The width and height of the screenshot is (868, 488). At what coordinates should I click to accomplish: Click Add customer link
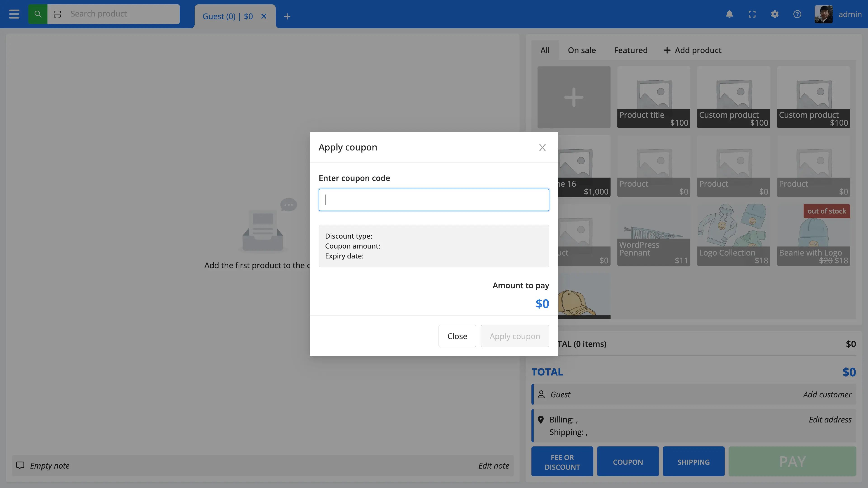(827, 394)
